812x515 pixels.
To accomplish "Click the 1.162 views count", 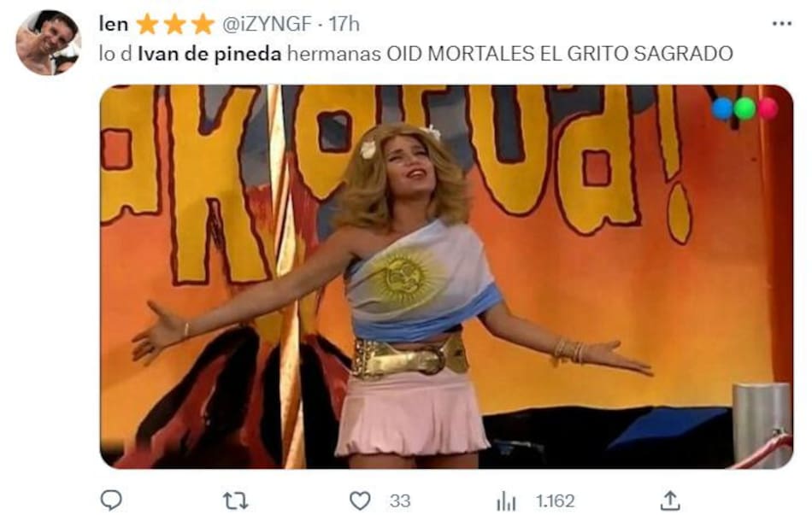I will tap(555, 500).
